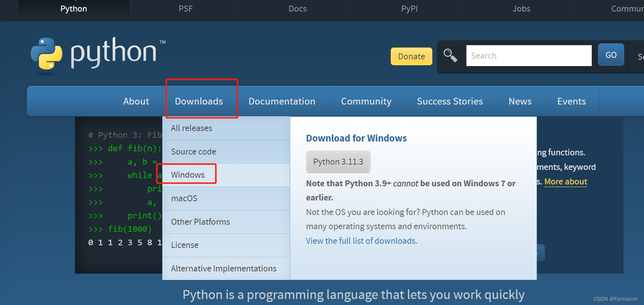Open the Documentation navigation menu

coord(282,101)
